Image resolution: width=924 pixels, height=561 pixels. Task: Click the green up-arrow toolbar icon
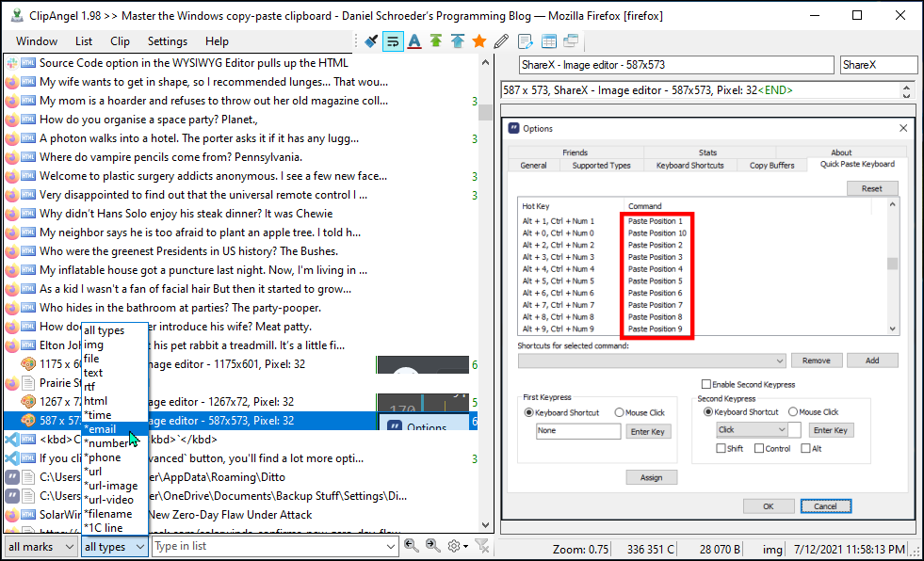point(435,41)
